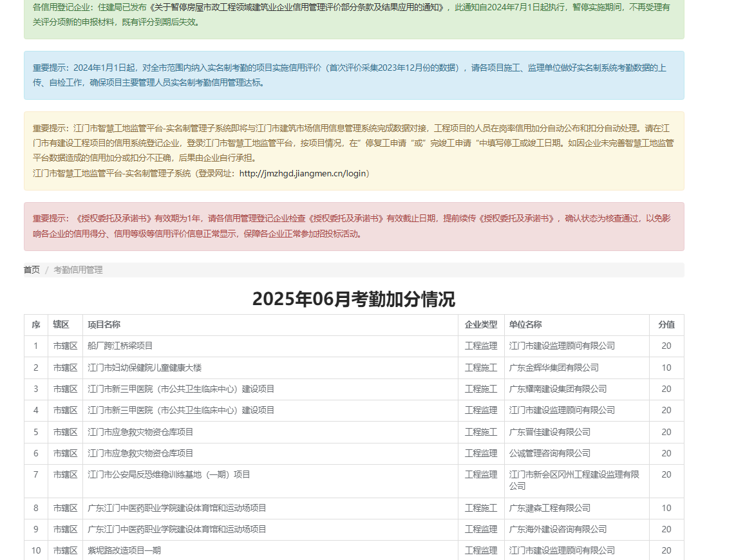This screenshot has width=754, height=560.
Task: Click the 首页 breadcrumb link
Action: 32,270
